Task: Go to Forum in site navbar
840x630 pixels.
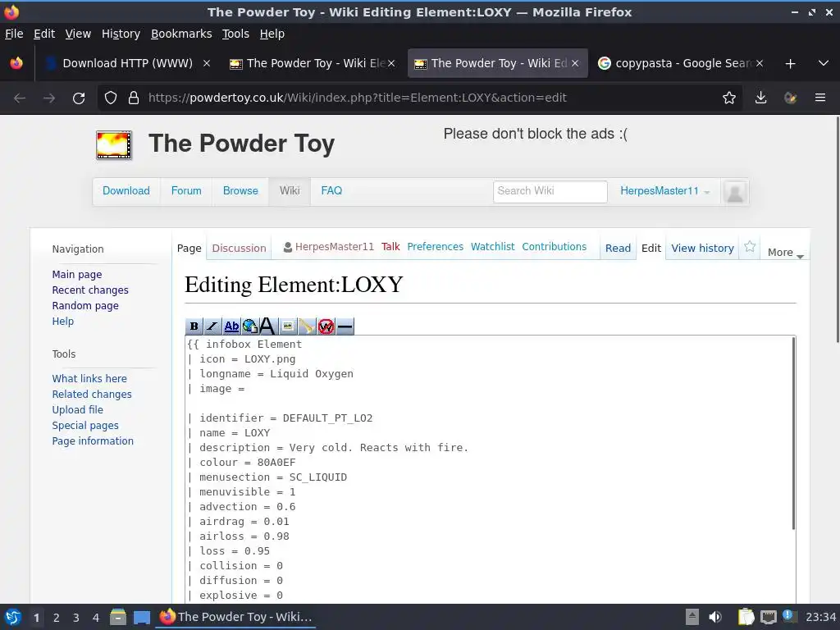Action: coord(186,190)
